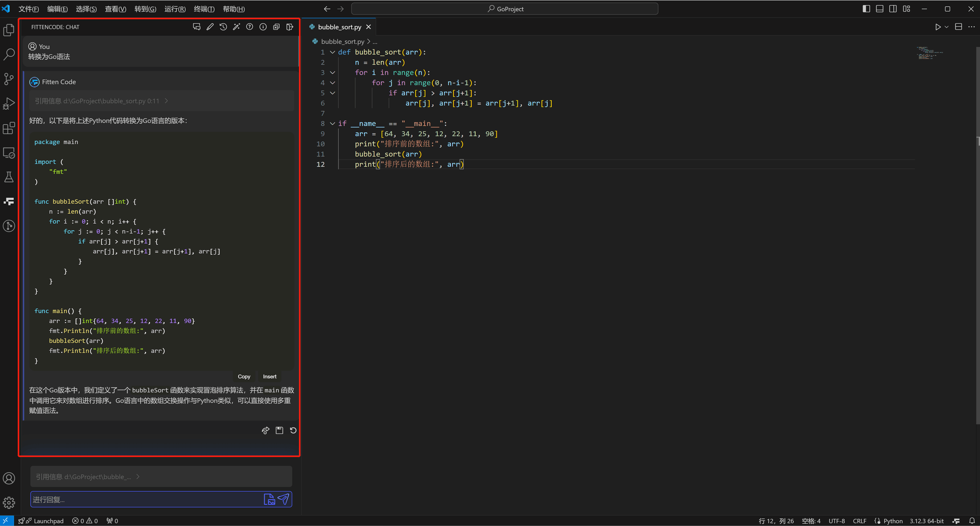Open the remote window button in status bar
980x526 pixels.
(x=6, y=521)
